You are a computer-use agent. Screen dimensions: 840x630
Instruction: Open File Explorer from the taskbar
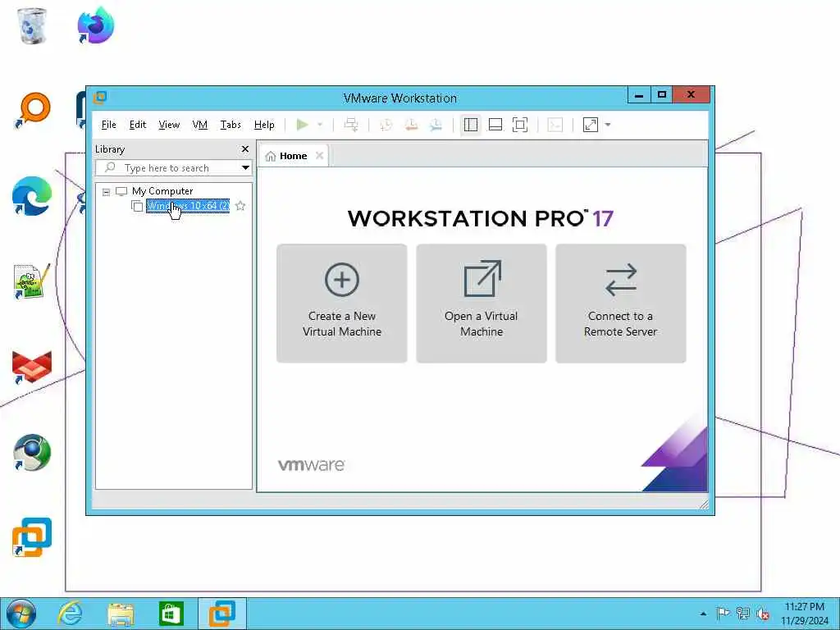click(x=121, y=614)
